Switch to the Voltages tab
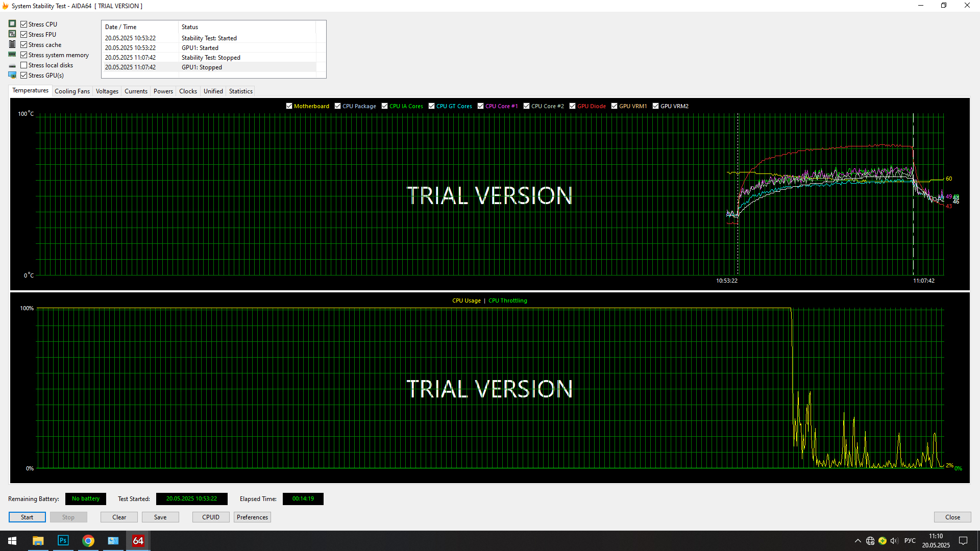This screenshot has width=980, height=551. [x=107, y=91]
